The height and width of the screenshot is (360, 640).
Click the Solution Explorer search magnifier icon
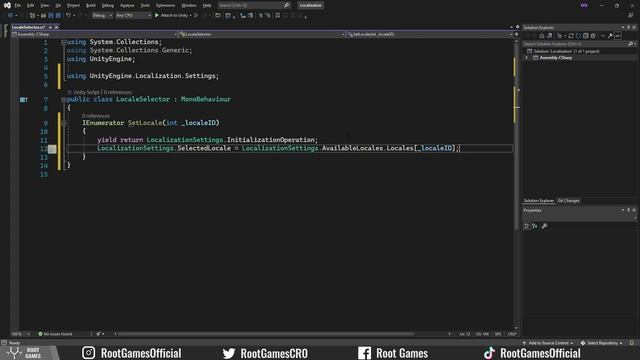click(x=631, y=44)
